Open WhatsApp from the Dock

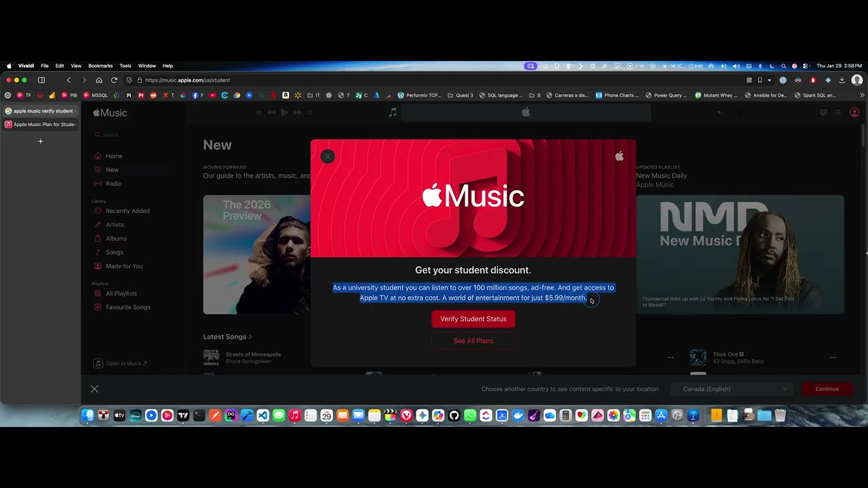point(470,415)
